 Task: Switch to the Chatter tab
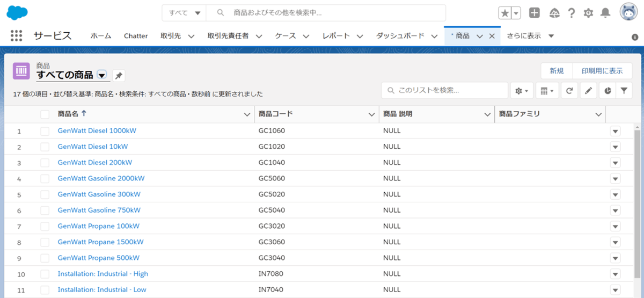[x=136, y=36]
